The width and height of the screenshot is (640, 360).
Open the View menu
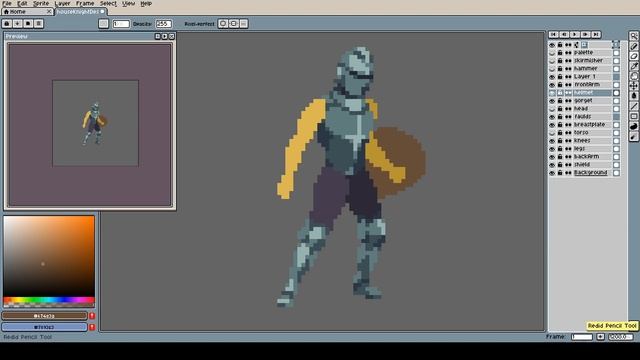[129, 3]
